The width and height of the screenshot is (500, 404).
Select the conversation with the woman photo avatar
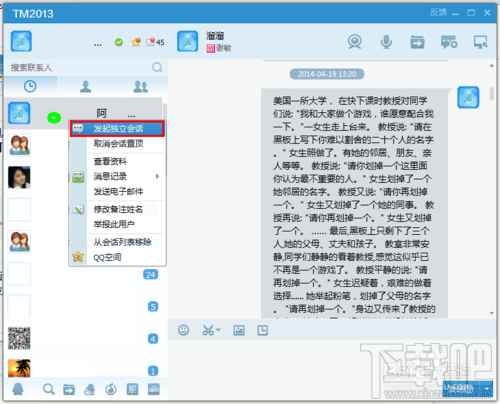19,177
